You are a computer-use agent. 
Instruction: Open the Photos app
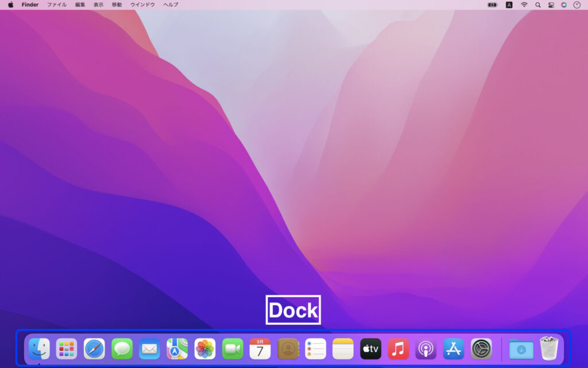pos(205,349)
